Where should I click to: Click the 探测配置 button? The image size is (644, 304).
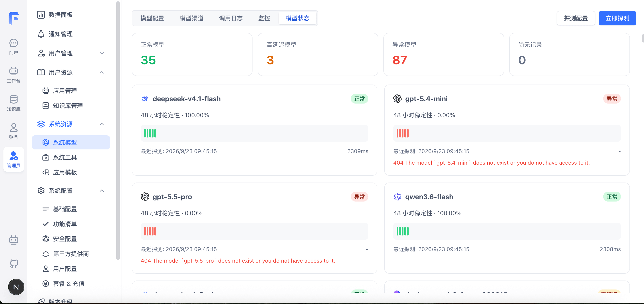576,18
